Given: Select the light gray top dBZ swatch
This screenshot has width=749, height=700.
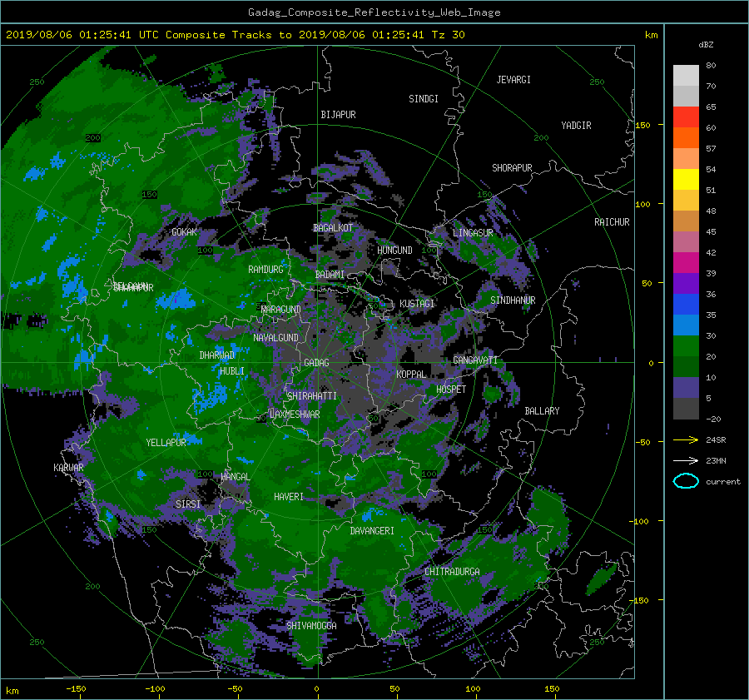Looking at the screenshot, I should [686, 76].
